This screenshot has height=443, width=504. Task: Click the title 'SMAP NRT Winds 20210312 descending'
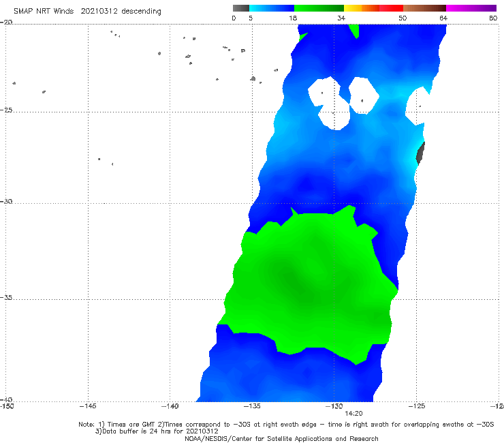(x=87, y=12)
